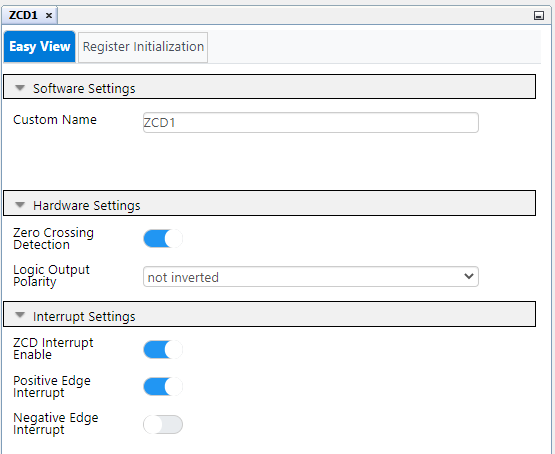Open the 'not inverted' Logic Output Polarity box

click(x=311, y=277)
